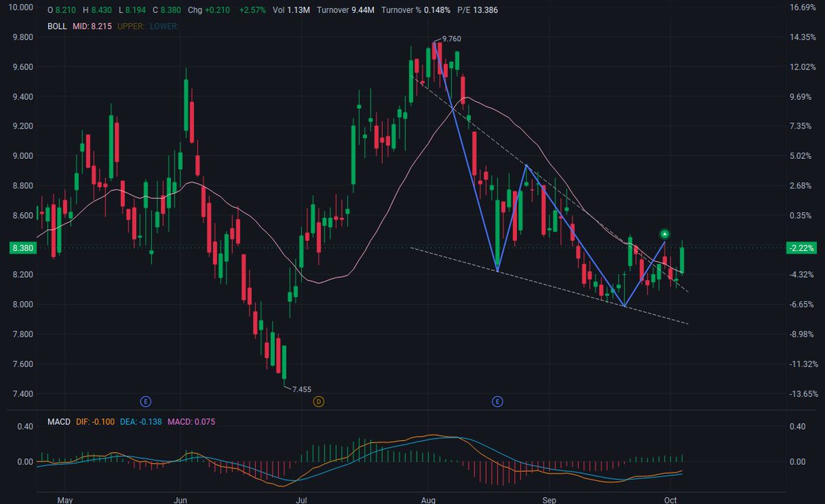
Task: Click the 7.455 low price label
Action: (x=302, y=389)
